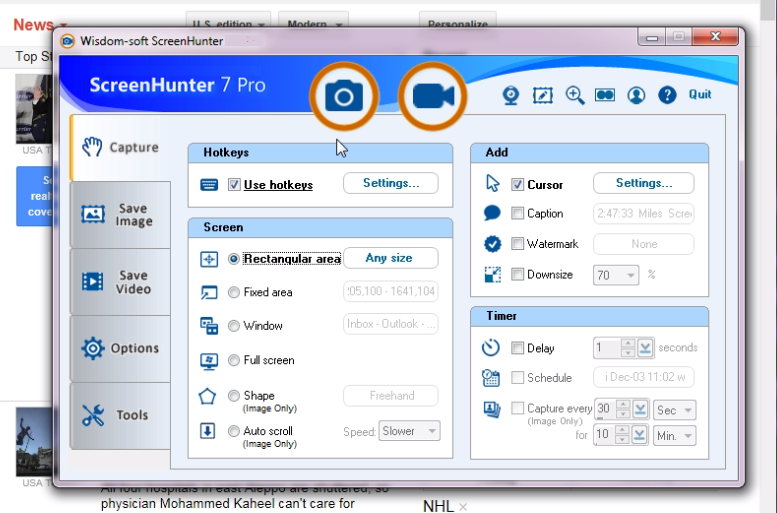
Task: Open the help question mark icon
Action: 667,95
